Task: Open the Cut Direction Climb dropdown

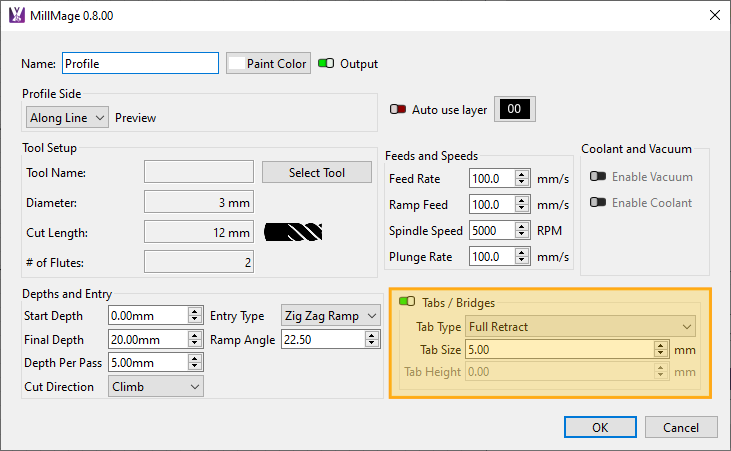Action: (x=155, y=387)
